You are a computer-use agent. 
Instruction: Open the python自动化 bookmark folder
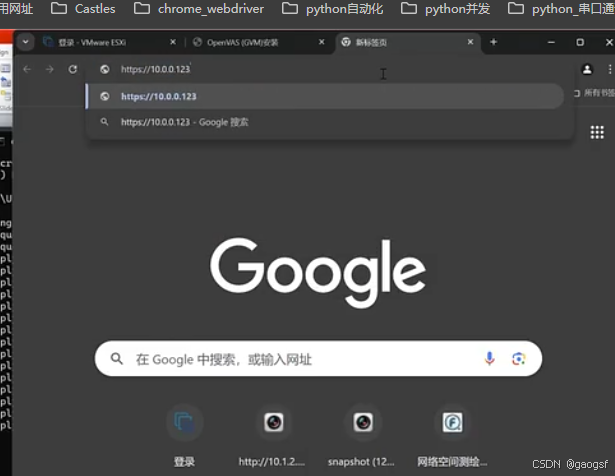coord(333,9)
